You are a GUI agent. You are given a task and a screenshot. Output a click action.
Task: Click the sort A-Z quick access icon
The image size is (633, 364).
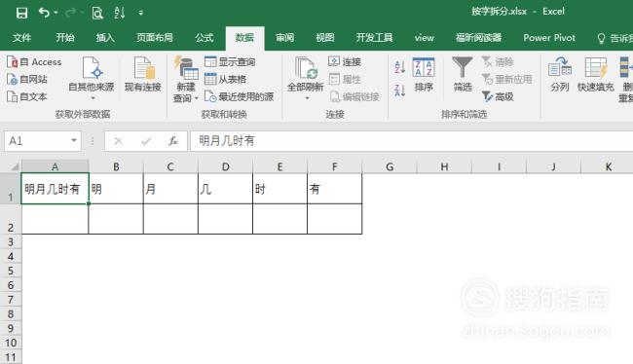[120, 13]
